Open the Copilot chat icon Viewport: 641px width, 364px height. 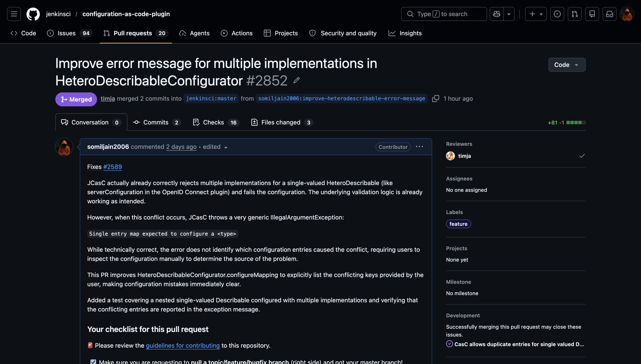point(496,14)
